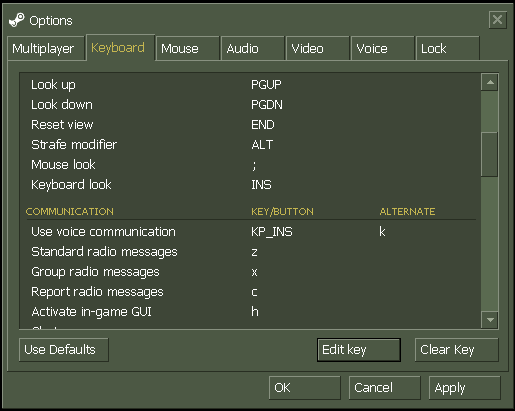
Task: Select the Mouse look binding row
Action: 251,165
